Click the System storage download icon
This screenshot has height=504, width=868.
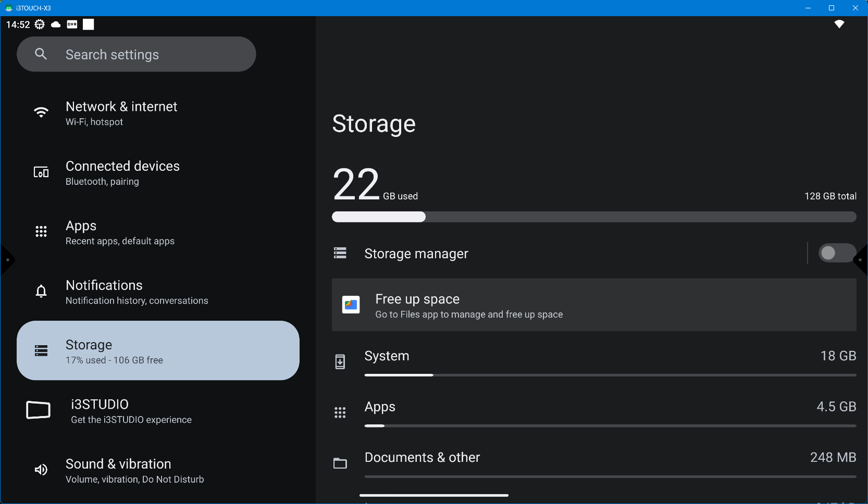pos(340,361)
